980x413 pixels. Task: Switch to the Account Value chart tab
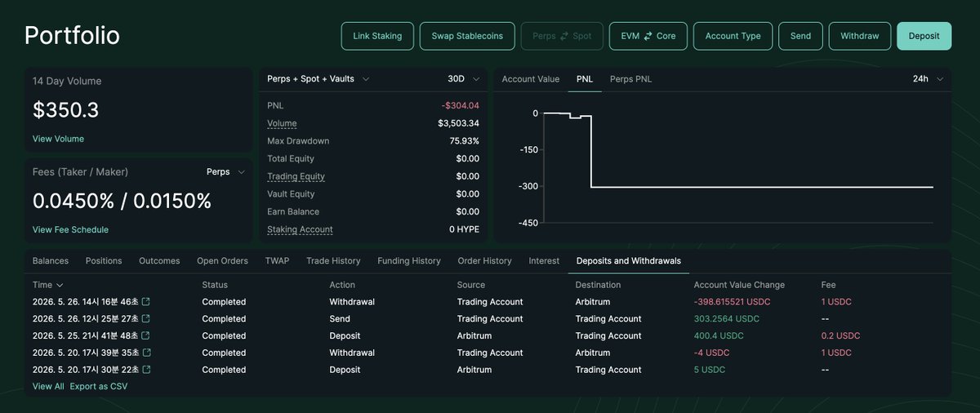531,79
